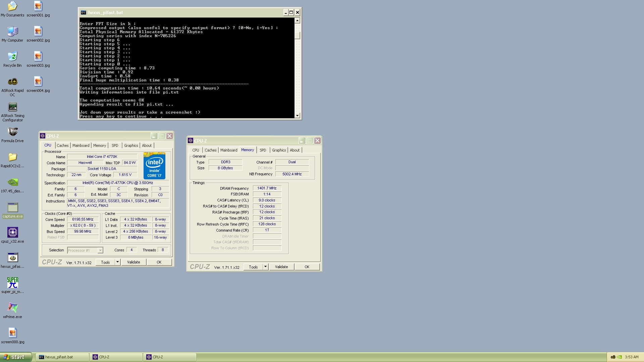
Task: Switch to SPD tab in left CPU-Z
Action: point(115,145)
